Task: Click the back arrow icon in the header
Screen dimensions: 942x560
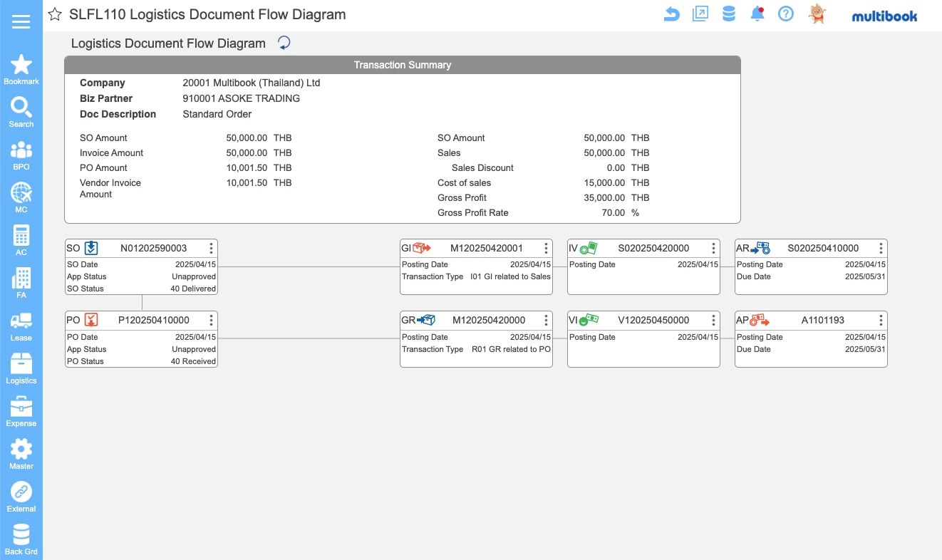Action: coord(671,14)
